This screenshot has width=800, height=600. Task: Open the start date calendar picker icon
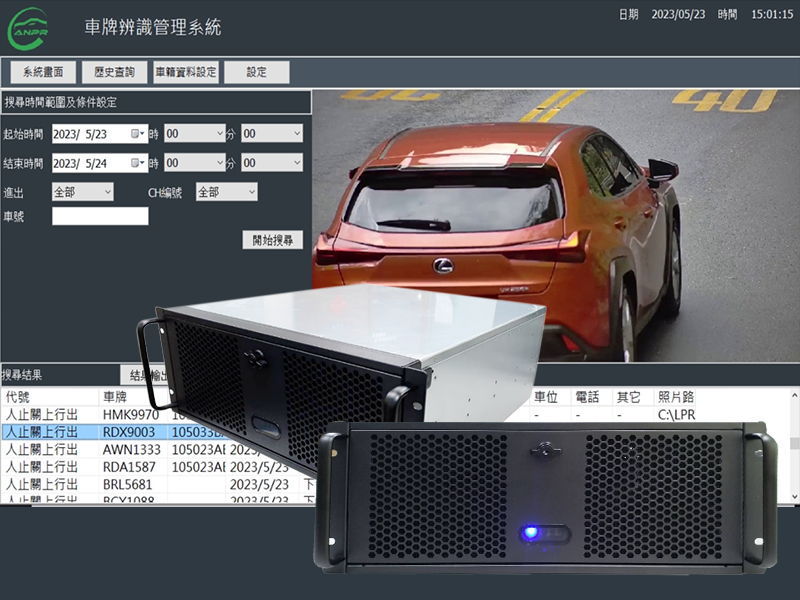[x=137, y=134]
